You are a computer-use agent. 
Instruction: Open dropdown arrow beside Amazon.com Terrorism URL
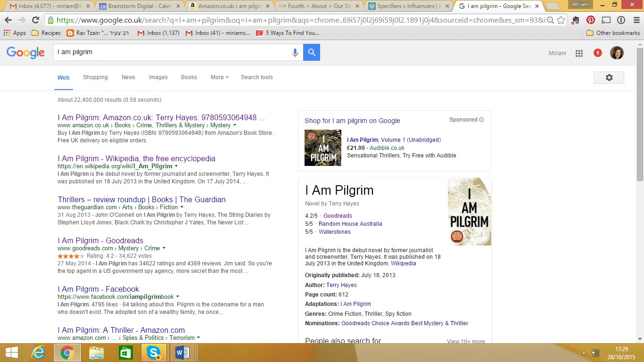[x=198, y=338]
